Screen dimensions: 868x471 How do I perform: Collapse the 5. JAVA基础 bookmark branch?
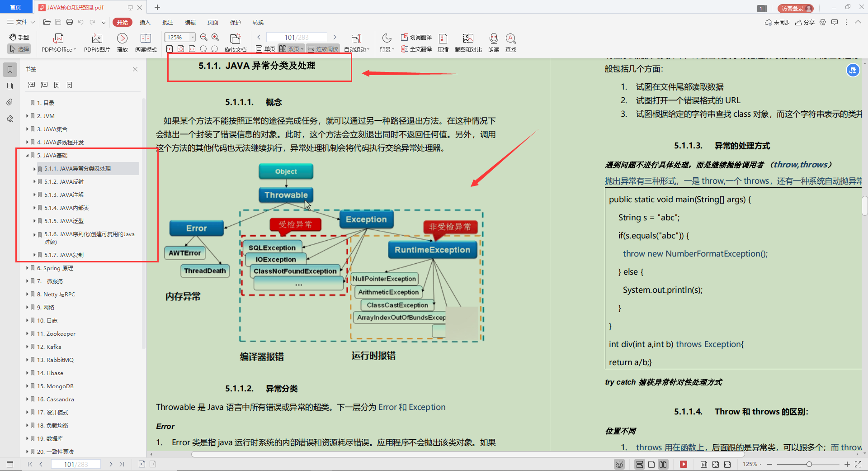coord(27,155)
